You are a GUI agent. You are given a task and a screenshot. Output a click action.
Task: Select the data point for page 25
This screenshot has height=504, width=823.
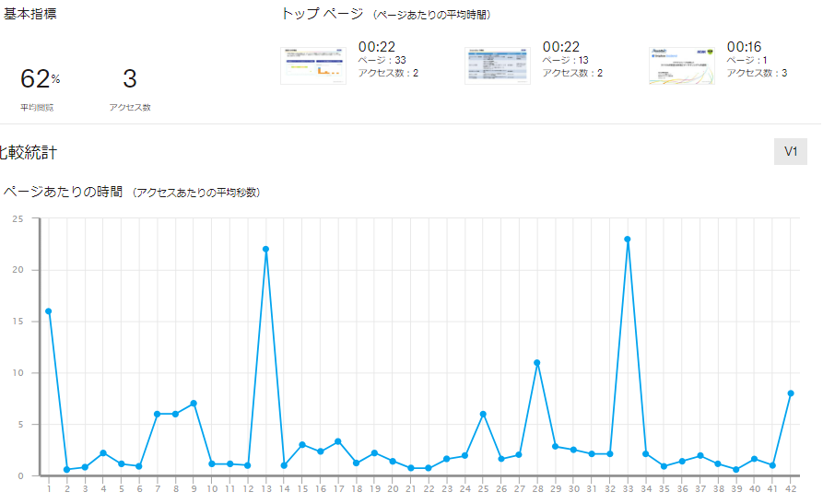[x=483, y=414]
